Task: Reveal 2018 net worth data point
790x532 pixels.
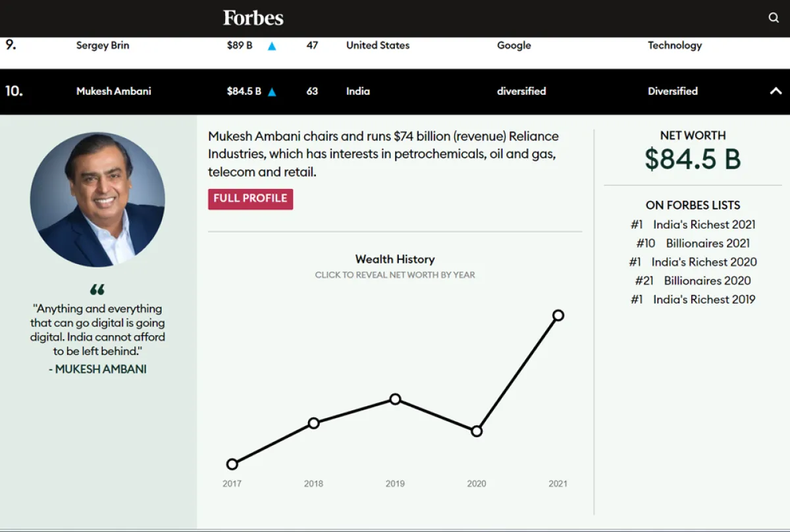Action: 313,423
